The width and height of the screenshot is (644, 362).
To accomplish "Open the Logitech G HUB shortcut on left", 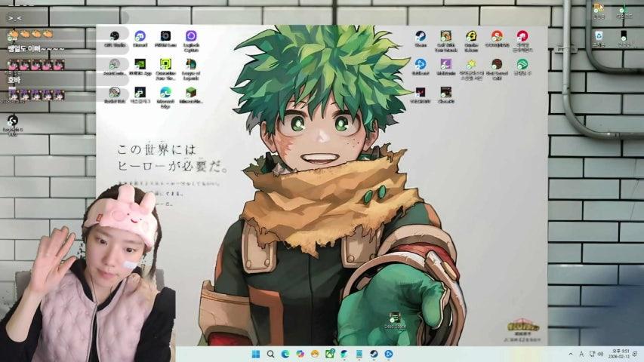I will tap(13, 125).
